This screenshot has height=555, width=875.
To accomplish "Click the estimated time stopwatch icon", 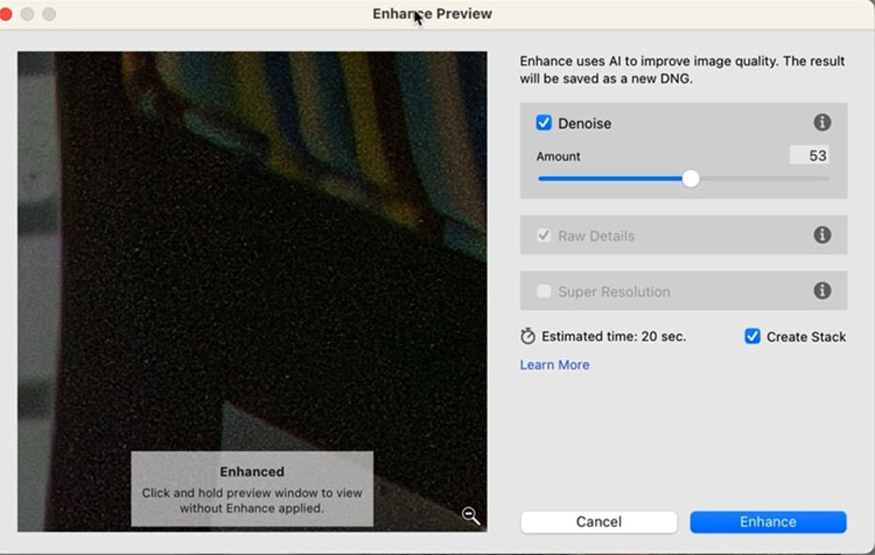I will 527,336.
